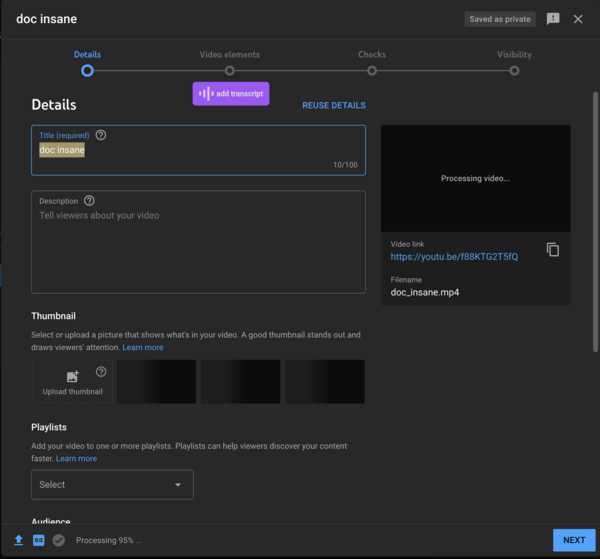Click the SD processing status icon
Image resolution: width=600 pixels, height=559 pixels.
tap(39, 540)
